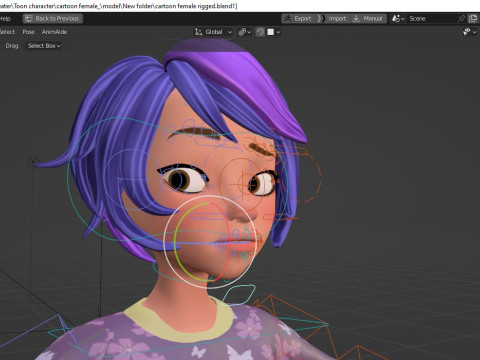
Task: Open the Manual button
Action: tap(368, 19)
